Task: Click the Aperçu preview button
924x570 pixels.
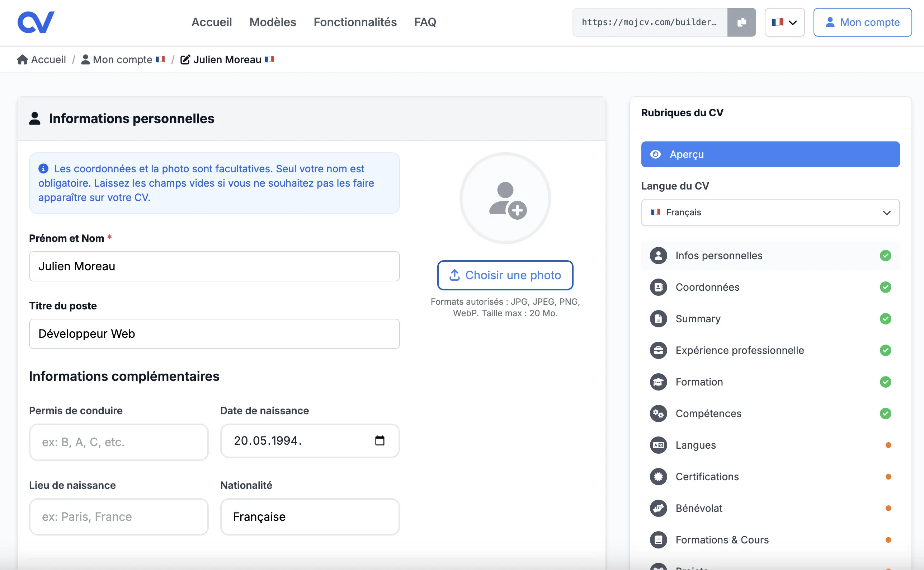Action: pyautogui.click(x=770, y=154)
